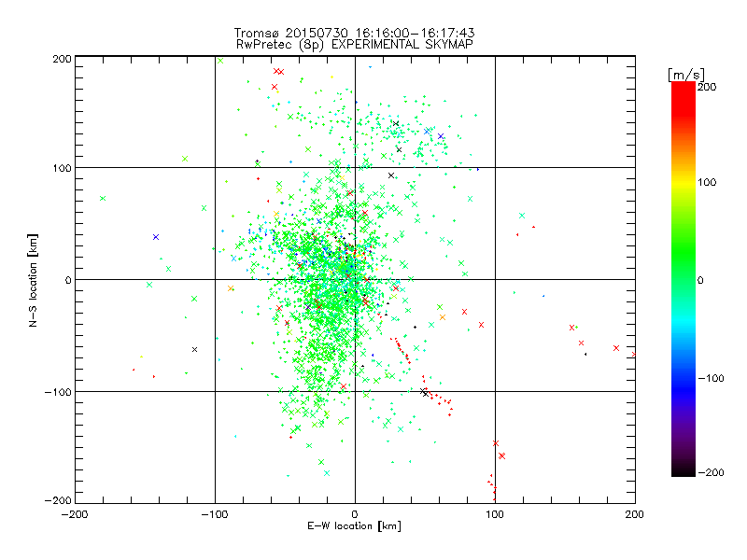Click the 'N-S location [km]' axis label
This screenshot has width=747, height=560.
[x=33, y=281]
